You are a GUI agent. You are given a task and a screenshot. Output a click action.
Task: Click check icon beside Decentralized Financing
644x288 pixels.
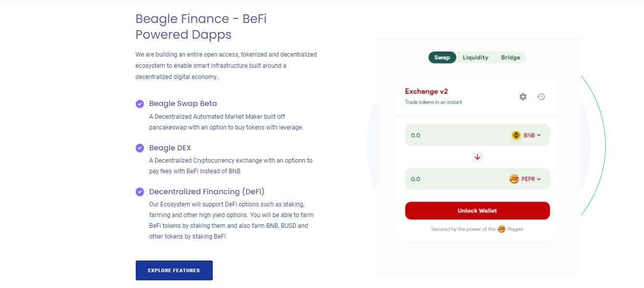click(139, 192)
